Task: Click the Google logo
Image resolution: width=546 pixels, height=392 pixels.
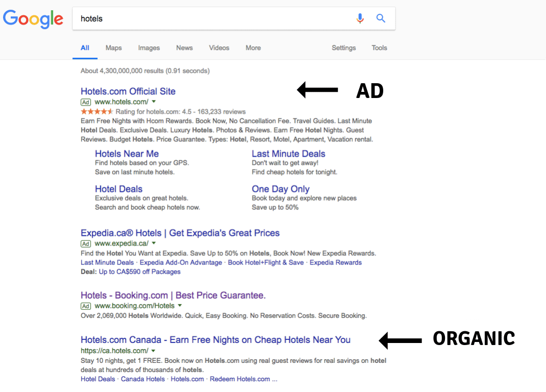Action: pos(33,19)
